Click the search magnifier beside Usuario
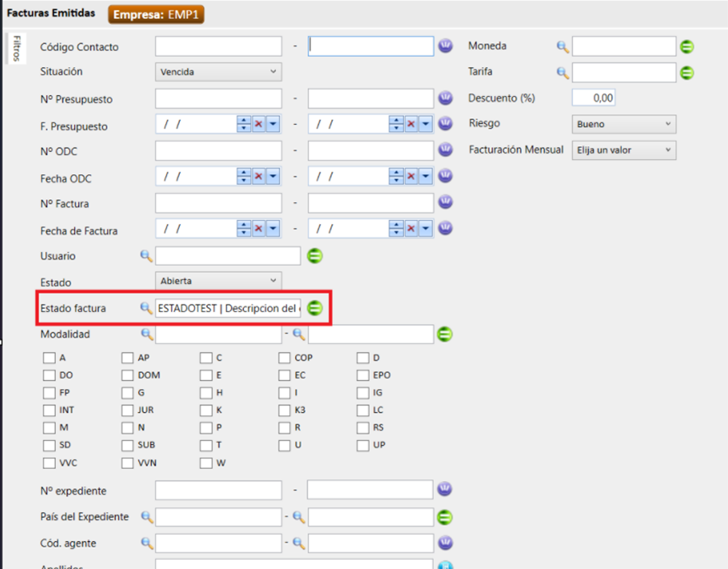This screenshot has width=728, height=569. click(146, 256)
